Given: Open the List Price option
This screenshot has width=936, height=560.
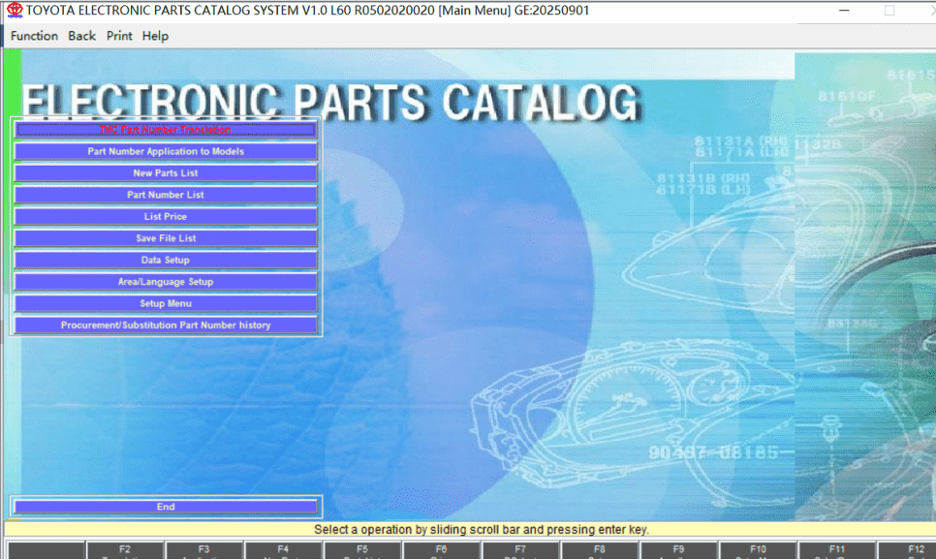Looking at the screenshot, I should (165, 217).
